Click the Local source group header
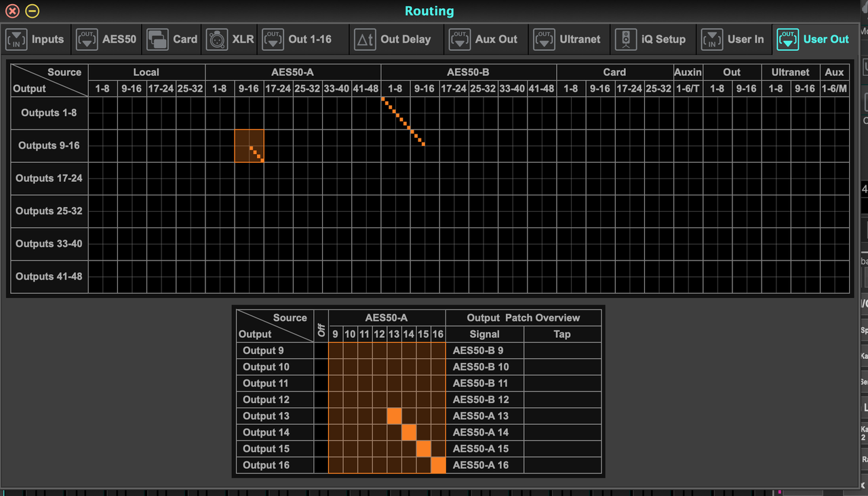The image size is (868, 496). click(x=146, y=72)
